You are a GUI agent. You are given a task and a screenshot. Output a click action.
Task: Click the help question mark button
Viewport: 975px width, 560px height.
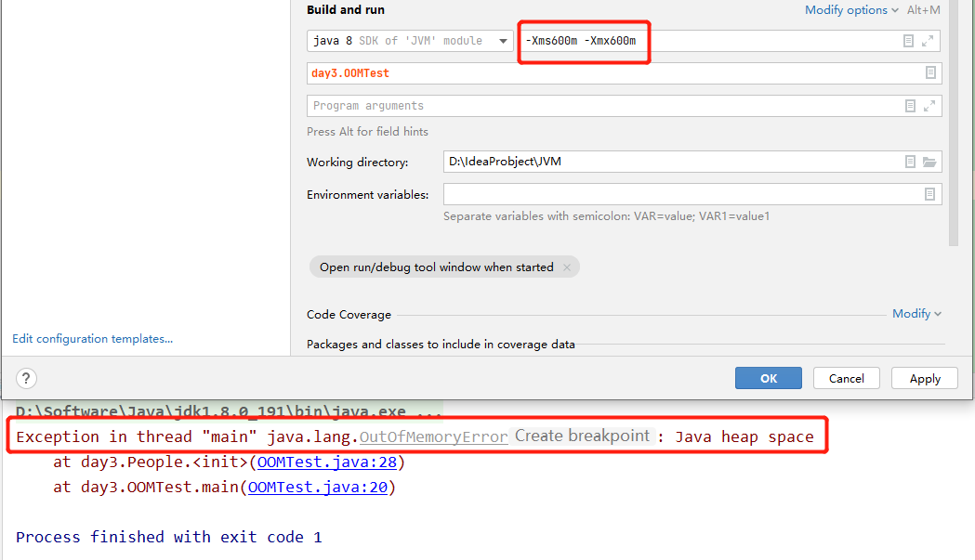(26, 378)
